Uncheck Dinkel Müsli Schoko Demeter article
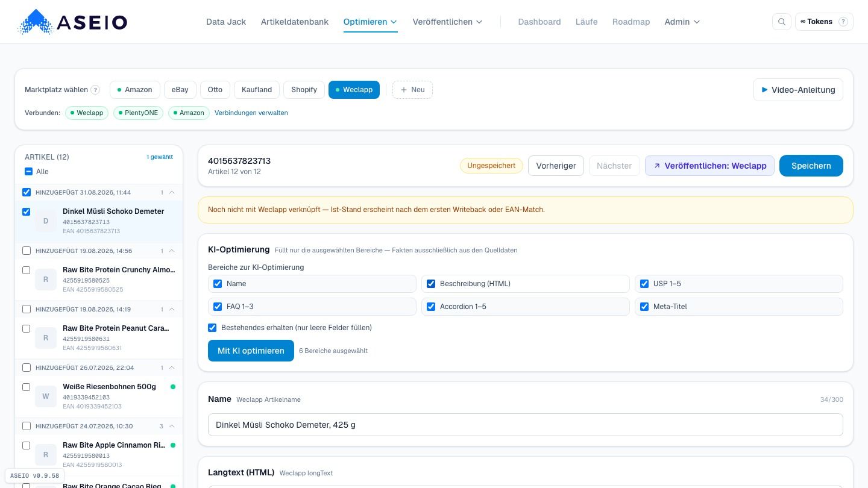The height and width of the screenshot is (488, 868). click(x=27, y=211)
